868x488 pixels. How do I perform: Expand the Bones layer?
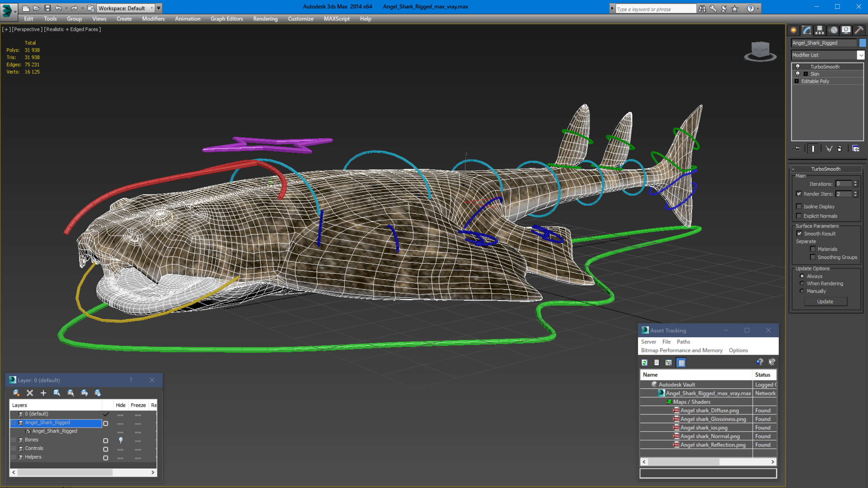click(x=14, y=440)
